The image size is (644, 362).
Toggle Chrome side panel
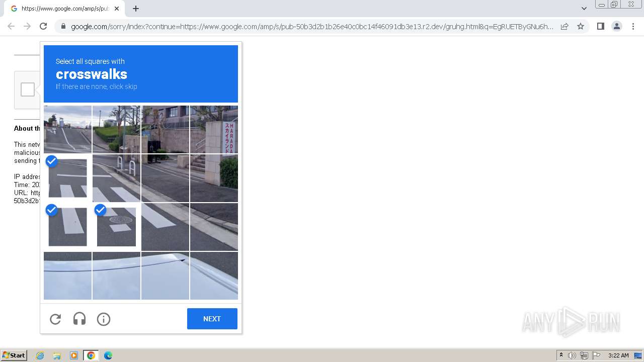600,26
